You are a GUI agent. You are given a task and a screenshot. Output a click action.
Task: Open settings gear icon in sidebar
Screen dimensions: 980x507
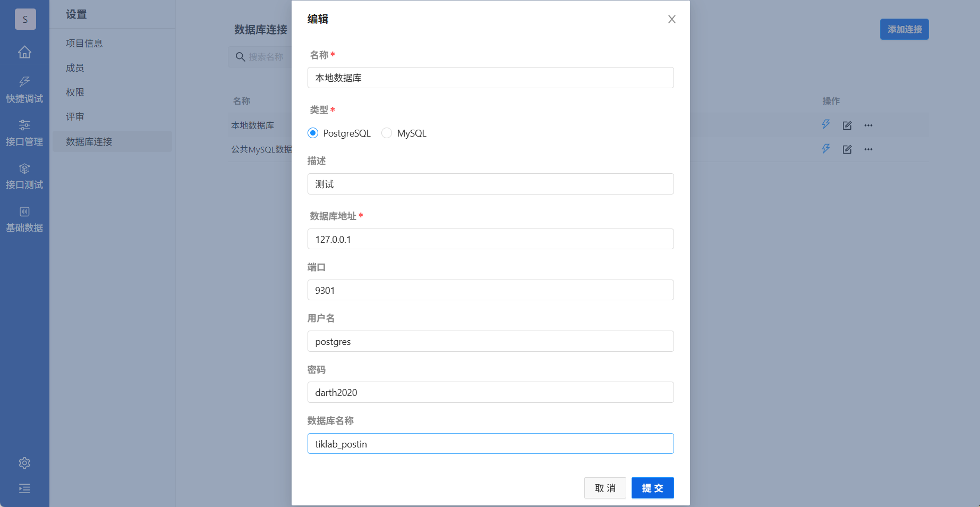[24, 463]
